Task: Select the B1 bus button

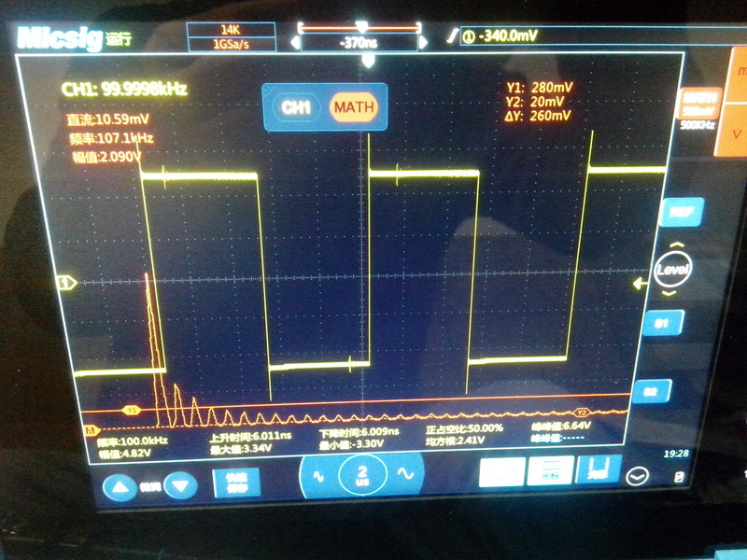Action: pos(662,323)
